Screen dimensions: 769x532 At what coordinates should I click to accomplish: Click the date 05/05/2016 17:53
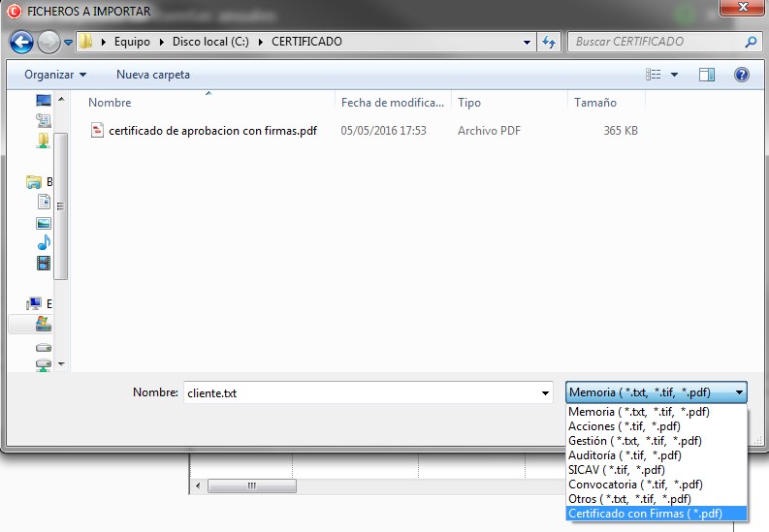[x=383, y=131]
